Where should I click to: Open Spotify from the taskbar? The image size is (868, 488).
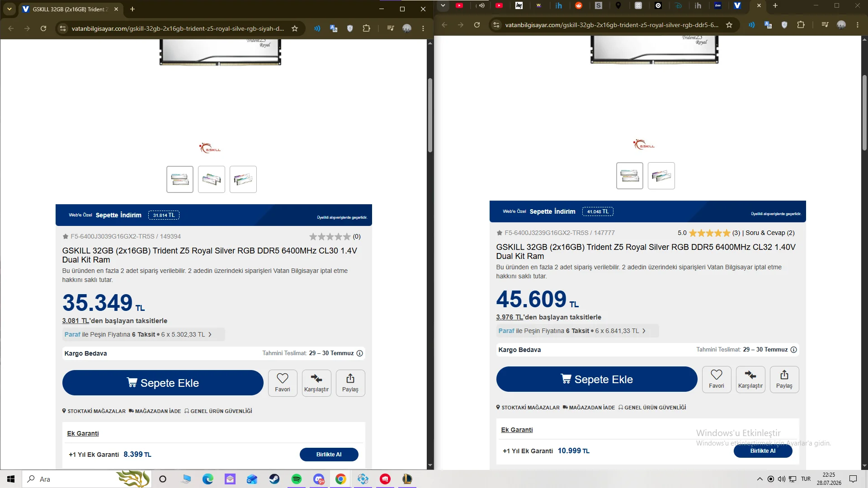[297, 479]
